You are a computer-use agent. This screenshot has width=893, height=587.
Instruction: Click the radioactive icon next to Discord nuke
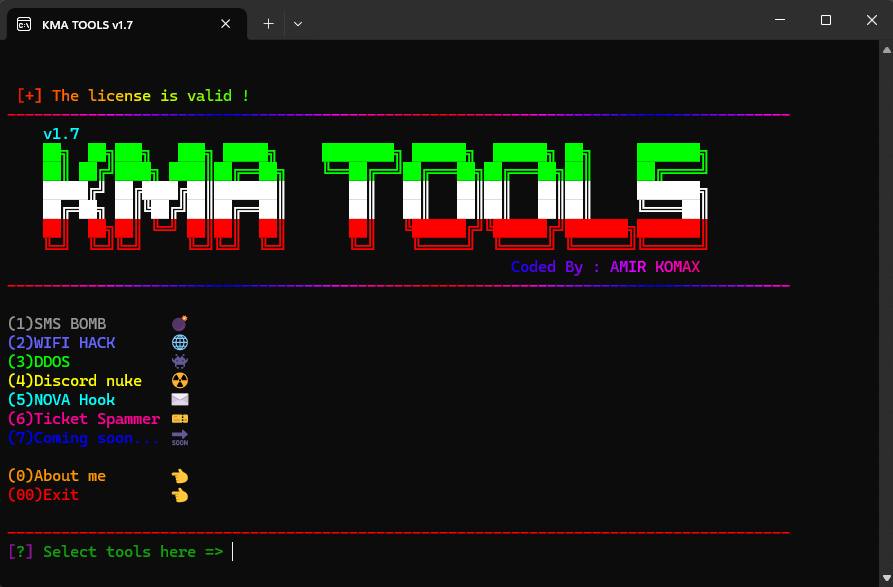[180, 380]
